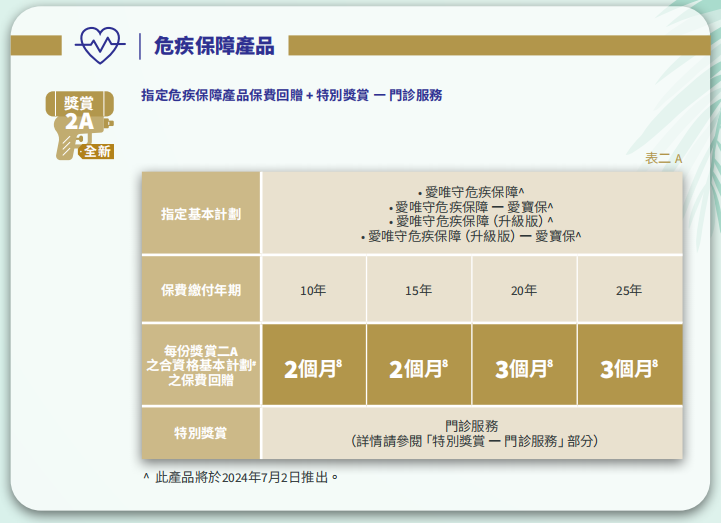Click the plan 愛唯守危疾保障 — 愛寶保^
The width and height of the screenshot is (721, 523).
tap(471, 207)
